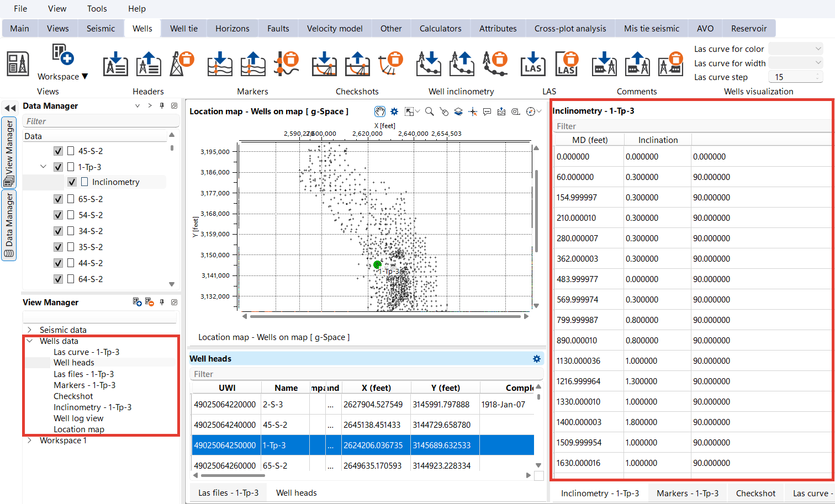The width and height of the screenshot is (835, 504).
Task: Import LAS files with the LAS import icon
Action: point(533,64)
